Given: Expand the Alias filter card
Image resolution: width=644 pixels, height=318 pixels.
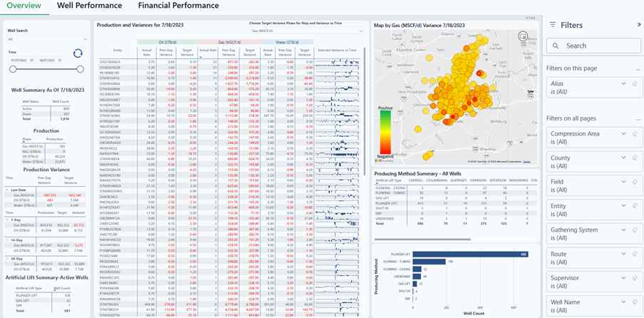Looking at the screenshot, I should [623, 83].
